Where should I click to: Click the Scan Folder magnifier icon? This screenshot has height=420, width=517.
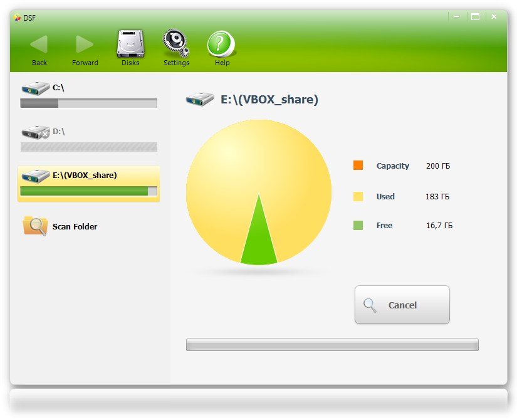pos(35,226)
